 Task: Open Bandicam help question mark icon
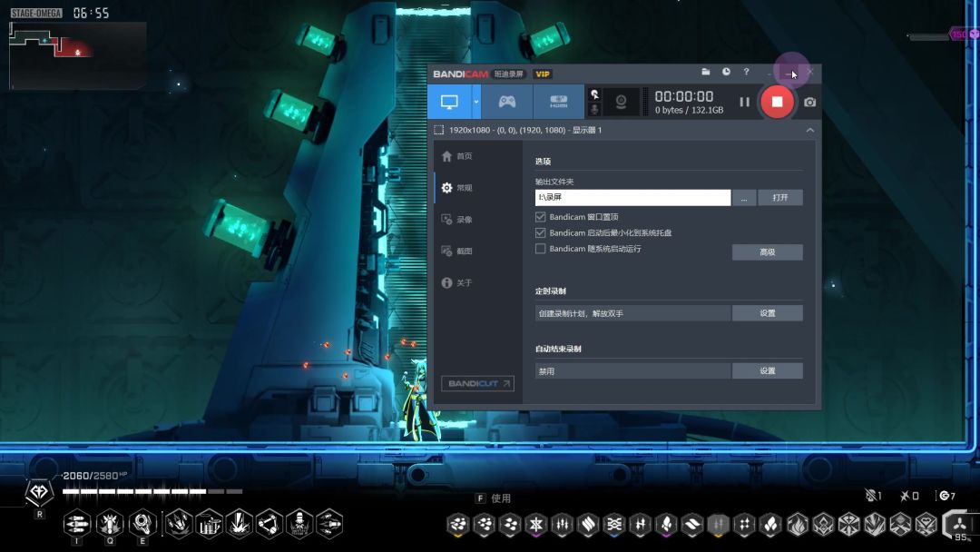tap(746, 72)
